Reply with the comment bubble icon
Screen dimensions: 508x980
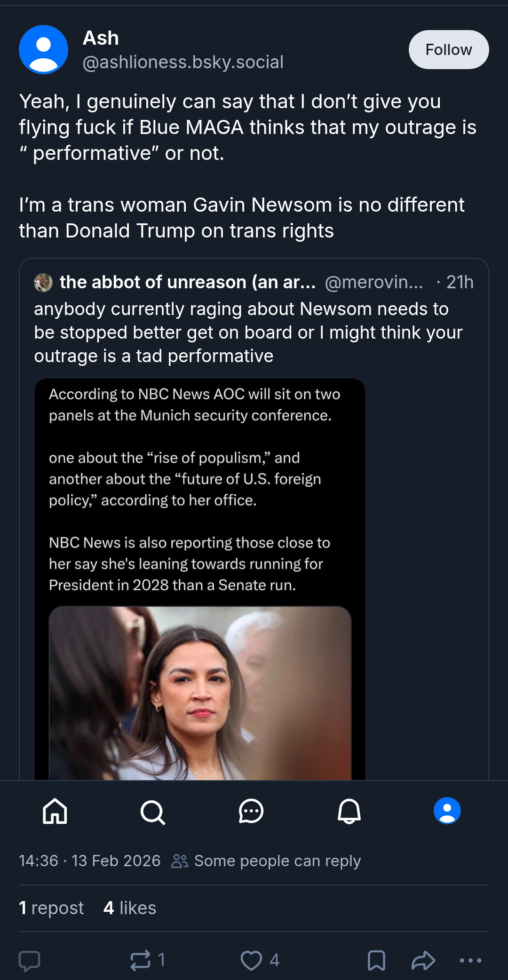(x=29, y=961)
